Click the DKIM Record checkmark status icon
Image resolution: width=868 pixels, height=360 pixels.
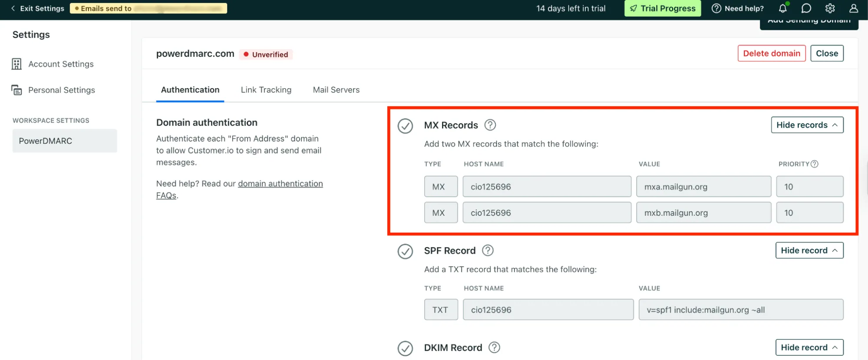[x=405, y=348]
